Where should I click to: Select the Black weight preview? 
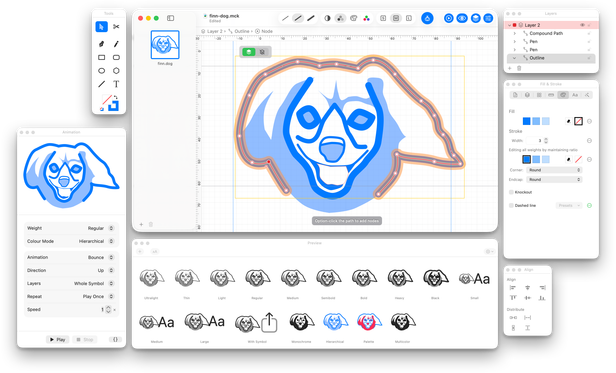point(435,278)
